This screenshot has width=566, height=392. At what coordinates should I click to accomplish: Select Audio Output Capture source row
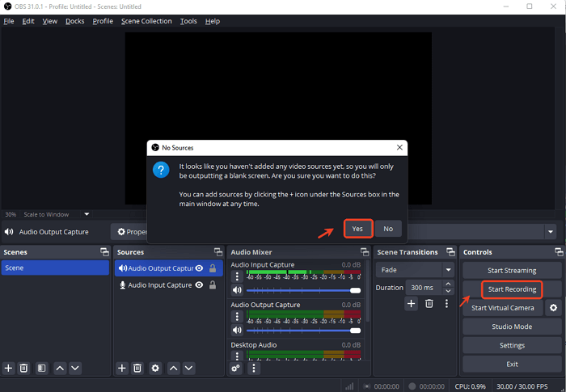tap(168, 268)
